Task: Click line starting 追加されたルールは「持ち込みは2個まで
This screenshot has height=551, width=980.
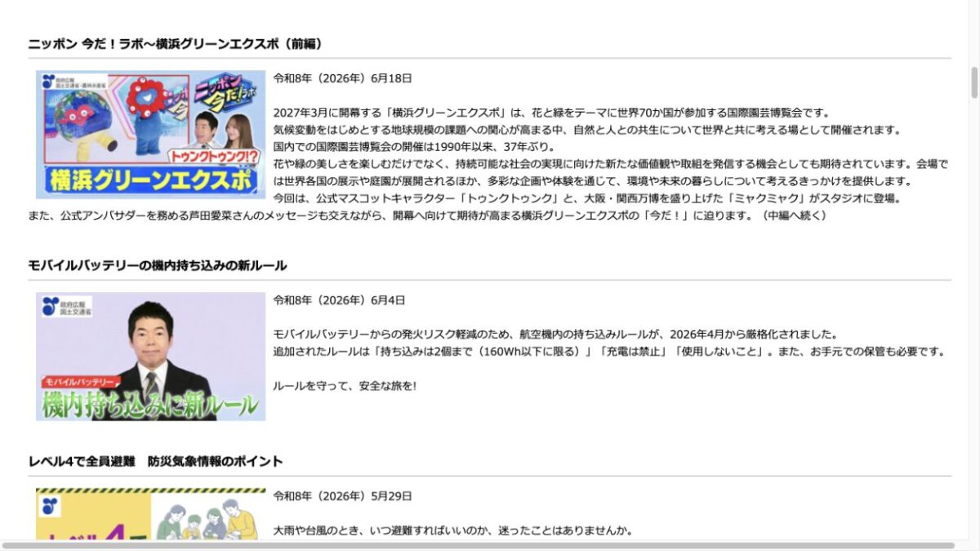Action: tap(610, 352)
